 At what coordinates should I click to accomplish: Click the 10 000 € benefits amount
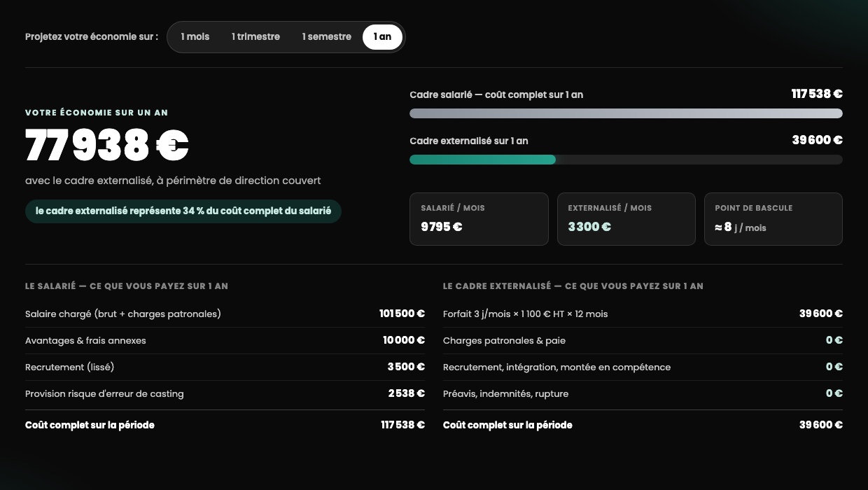pos(404,340)
